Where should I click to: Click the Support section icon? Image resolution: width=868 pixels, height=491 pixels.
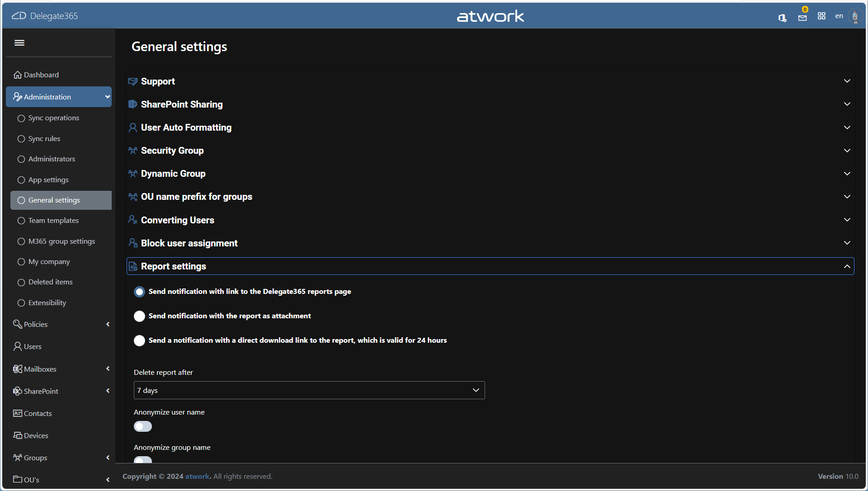click(133, 81)
